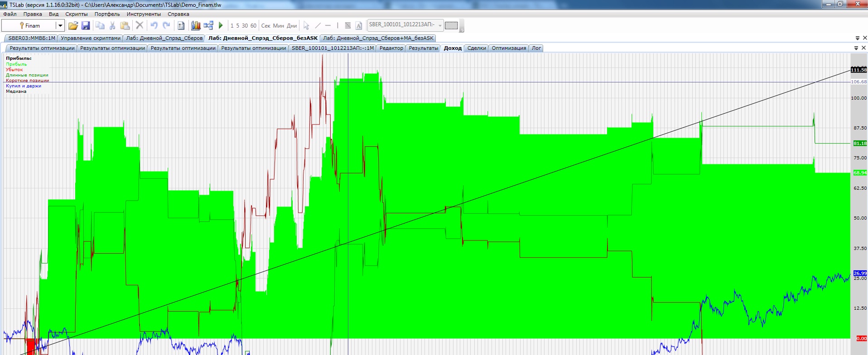Close the active lab sub-tab
868x355 pixels.
pyautogui.click(x=863, y=48)
